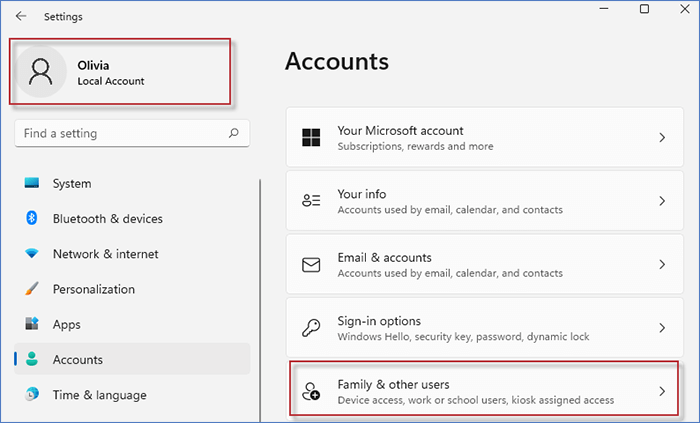
Task: Expand Sign-in options chevron arrow
Action: [661, 328]
